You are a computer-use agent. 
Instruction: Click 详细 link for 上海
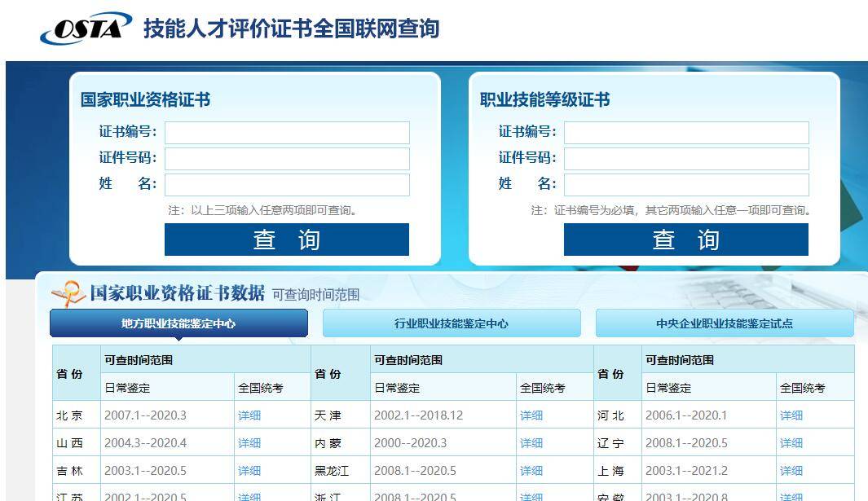(x=791, y=471)
